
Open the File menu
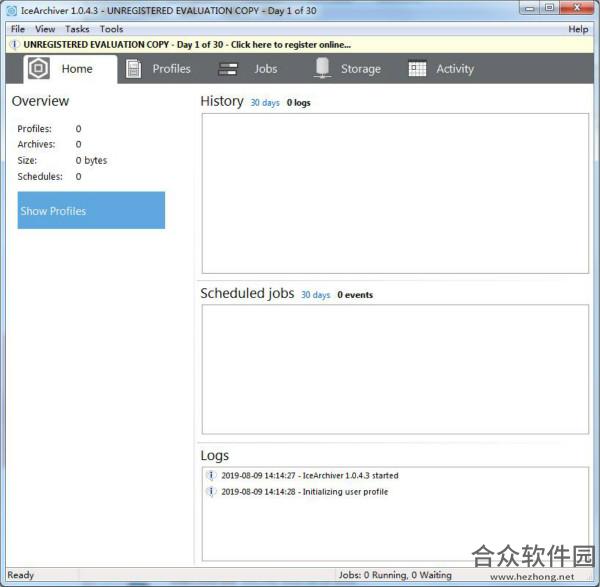(x=18, y=29)
